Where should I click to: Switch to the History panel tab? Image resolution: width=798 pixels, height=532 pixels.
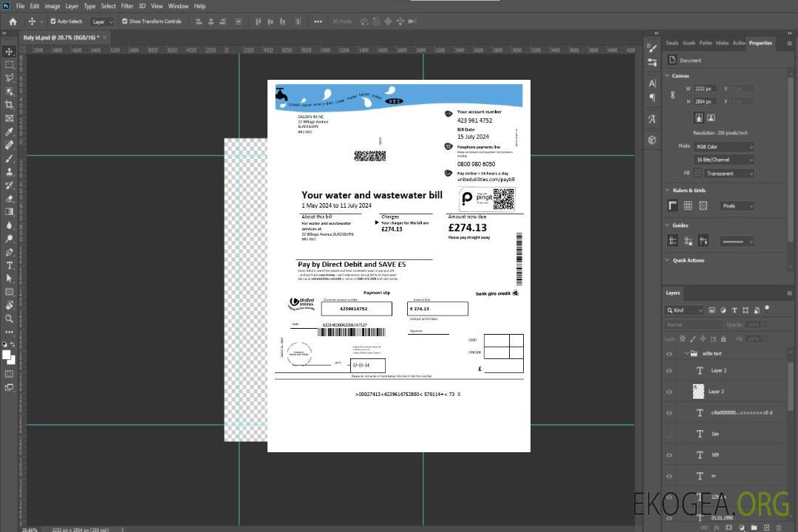(722, 43)
